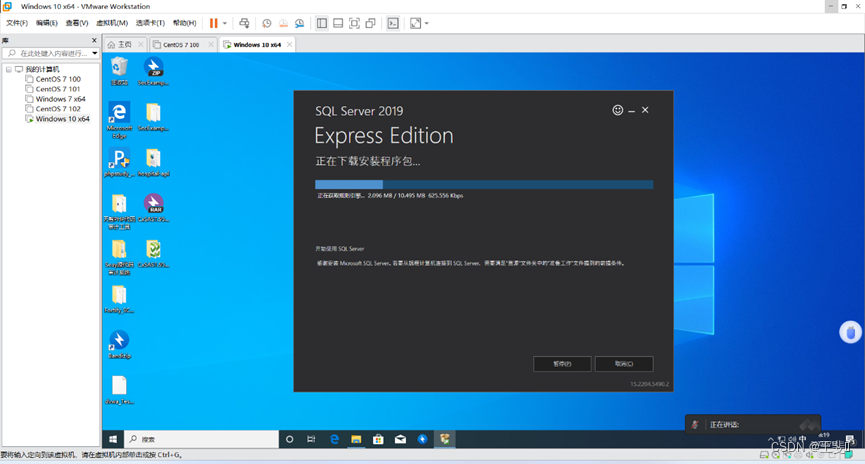
Task: Toggle the muted microphone in speaking popup
Action: point(695,424)
